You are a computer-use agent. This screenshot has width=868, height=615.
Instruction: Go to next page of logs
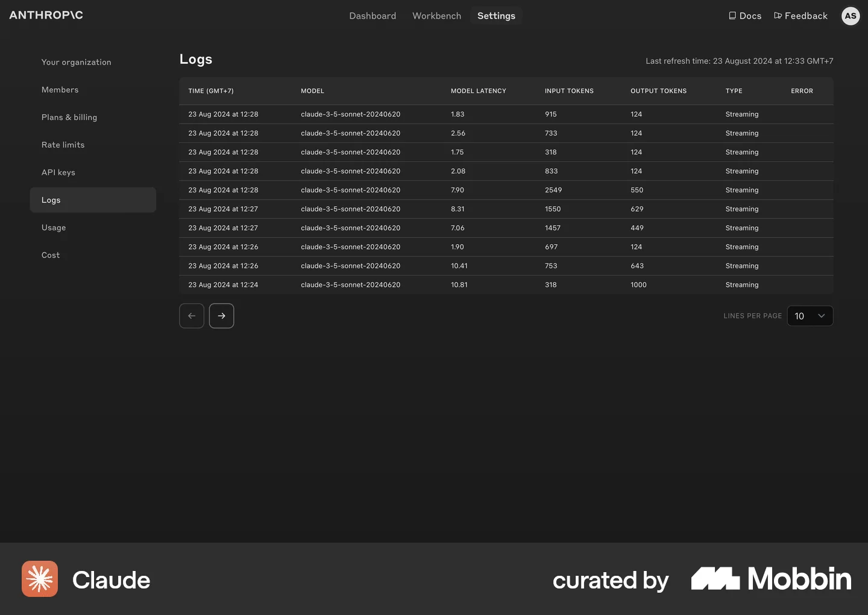tap(222, 316)
